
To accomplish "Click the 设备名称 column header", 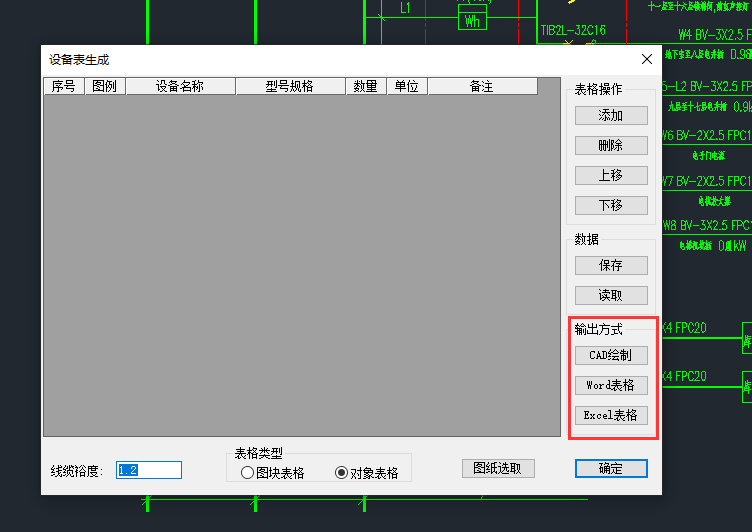I will [180, 87].
